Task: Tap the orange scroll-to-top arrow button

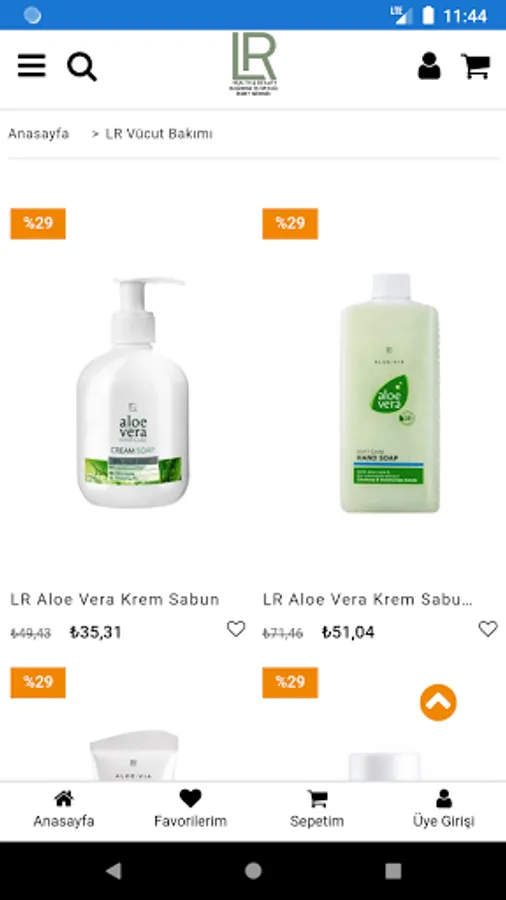Action: coord(438,702)
